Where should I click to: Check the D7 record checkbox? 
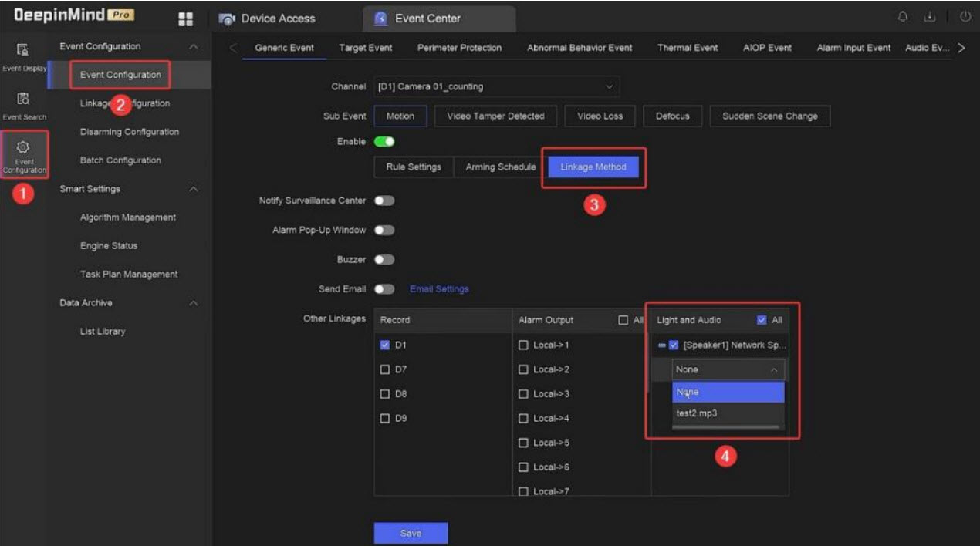(385, 369)
